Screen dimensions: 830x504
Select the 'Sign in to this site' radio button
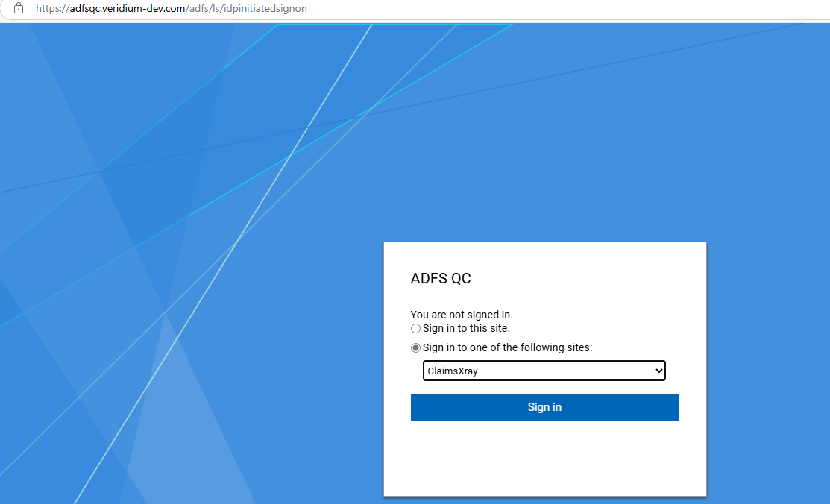click(x=415, y=329)
